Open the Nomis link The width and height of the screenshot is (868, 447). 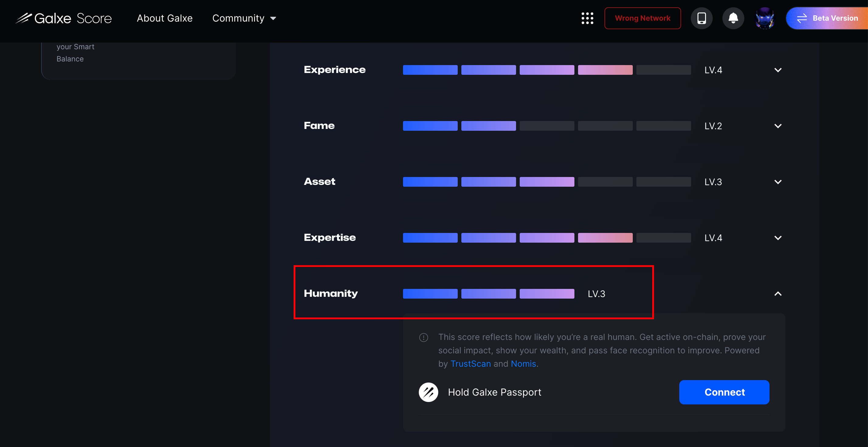click(523, 364)
